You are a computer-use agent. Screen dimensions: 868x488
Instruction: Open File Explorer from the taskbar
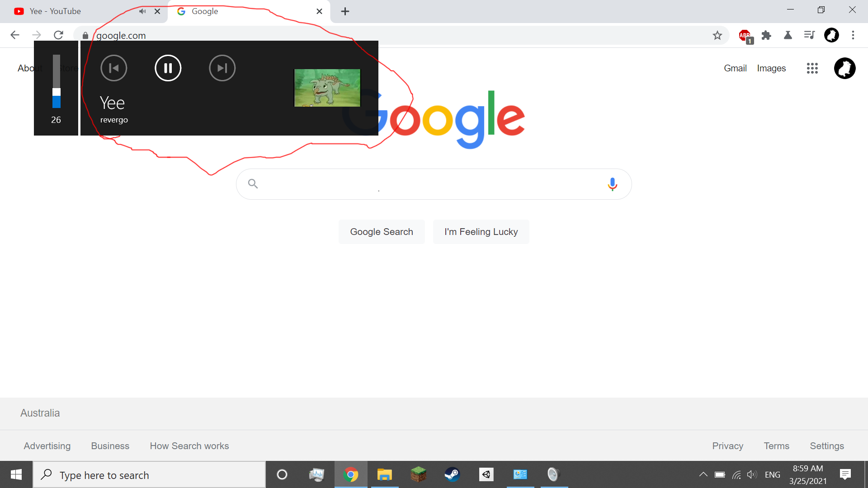click(x=384, y=474)
